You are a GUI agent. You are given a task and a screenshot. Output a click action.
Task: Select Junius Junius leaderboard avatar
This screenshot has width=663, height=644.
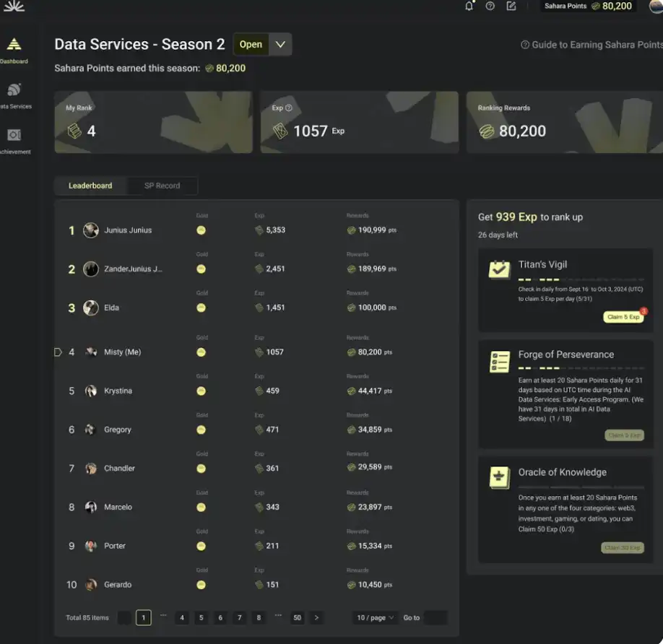[90, 230]
